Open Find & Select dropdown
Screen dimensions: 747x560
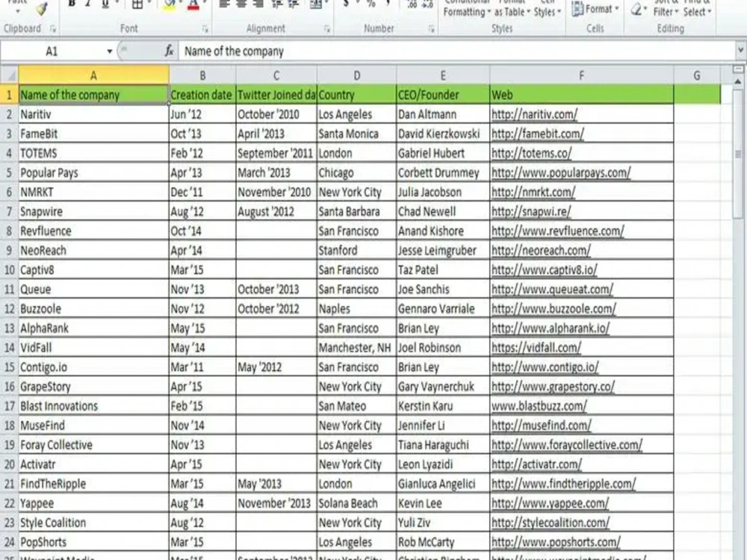click(x=696, y=8)
